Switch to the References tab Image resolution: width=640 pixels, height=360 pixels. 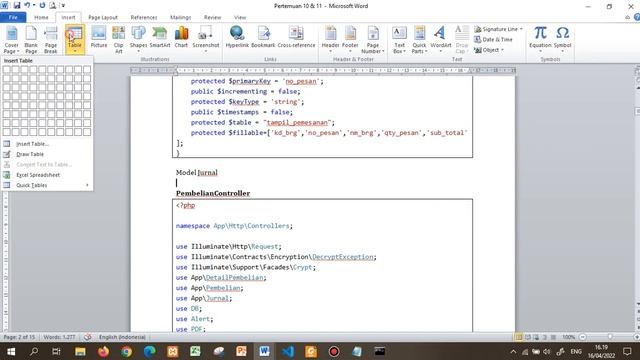(x=144, y=18)
